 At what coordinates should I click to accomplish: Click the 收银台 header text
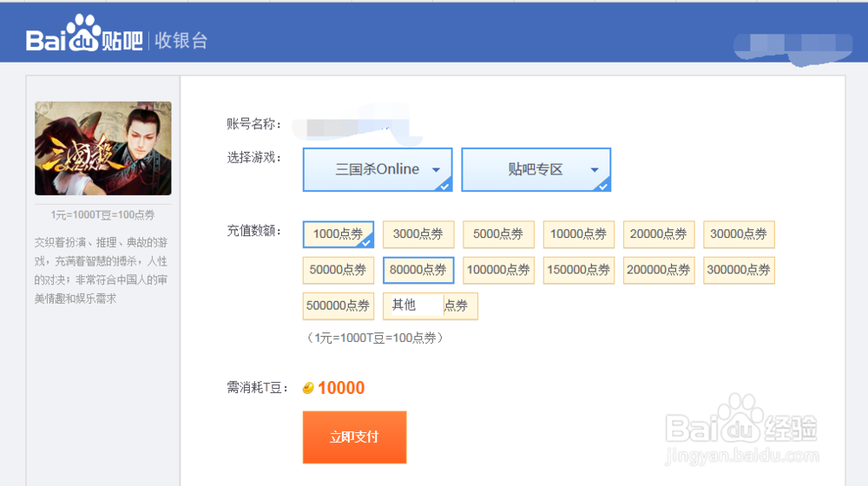coord(181,41)
